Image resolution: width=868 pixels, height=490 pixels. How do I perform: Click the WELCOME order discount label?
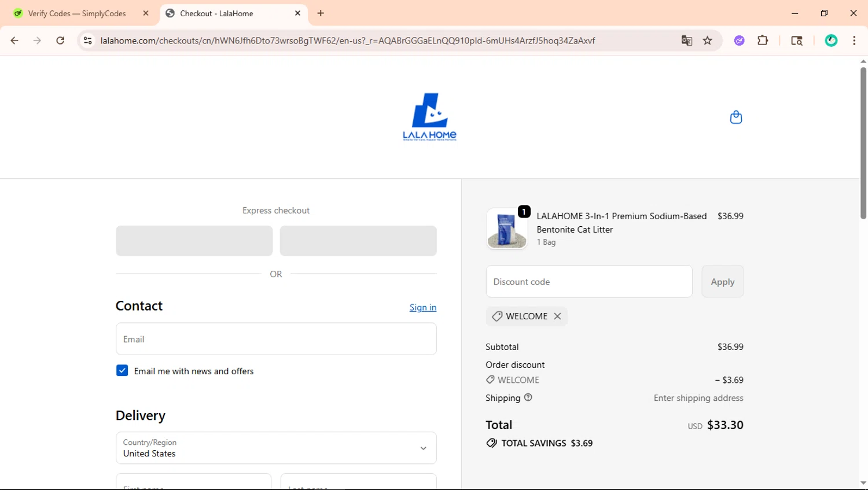coord(518,380)
